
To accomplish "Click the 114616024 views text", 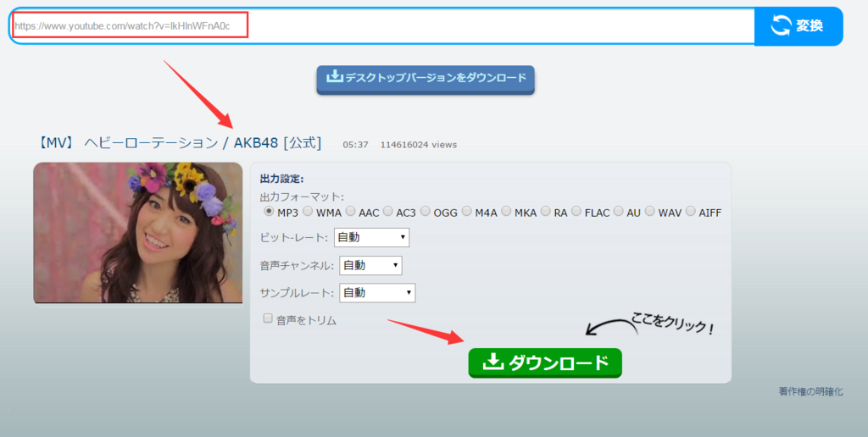I will [419, 145].
